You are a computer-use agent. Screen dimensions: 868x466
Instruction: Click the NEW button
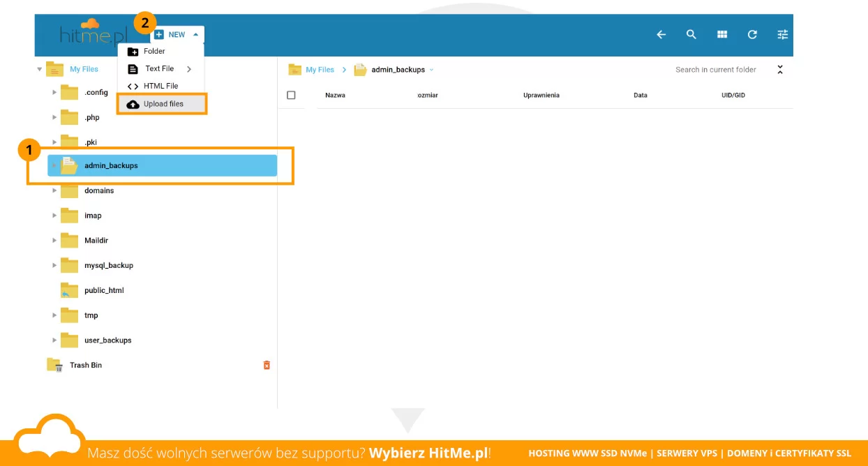177,34
